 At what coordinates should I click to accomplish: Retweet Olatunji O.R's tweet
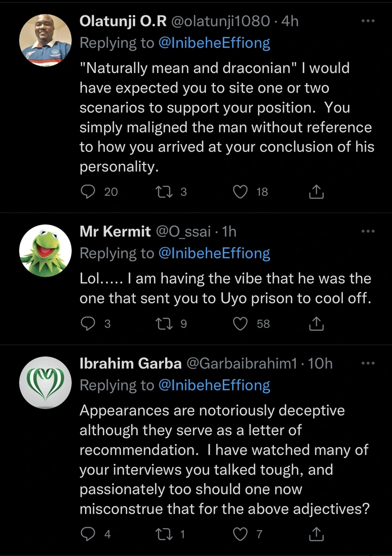point(164,192)
